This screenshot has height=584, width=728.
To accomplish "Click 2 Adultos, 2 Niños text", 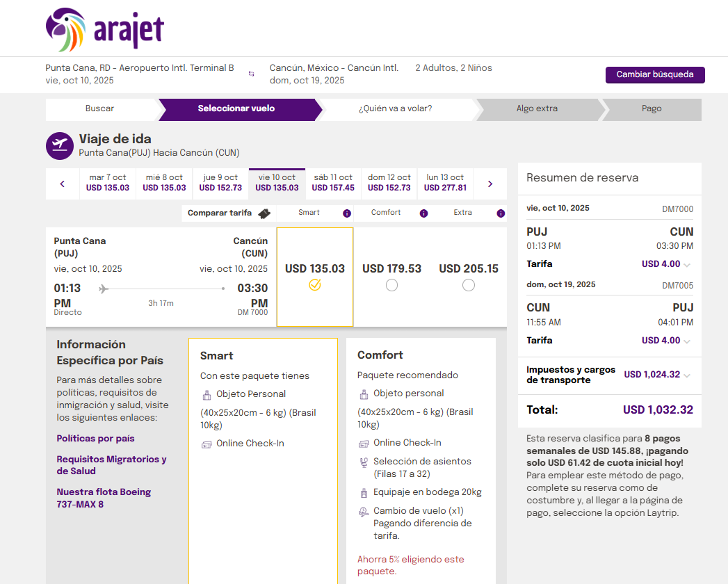I will [453, 68].
